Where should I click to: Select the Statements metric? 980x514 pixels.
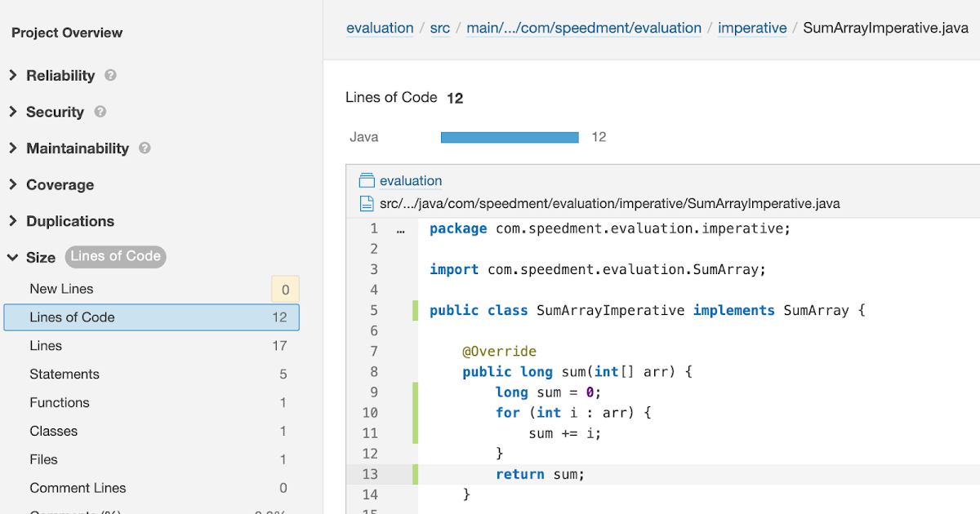click(x=65, y=374)
